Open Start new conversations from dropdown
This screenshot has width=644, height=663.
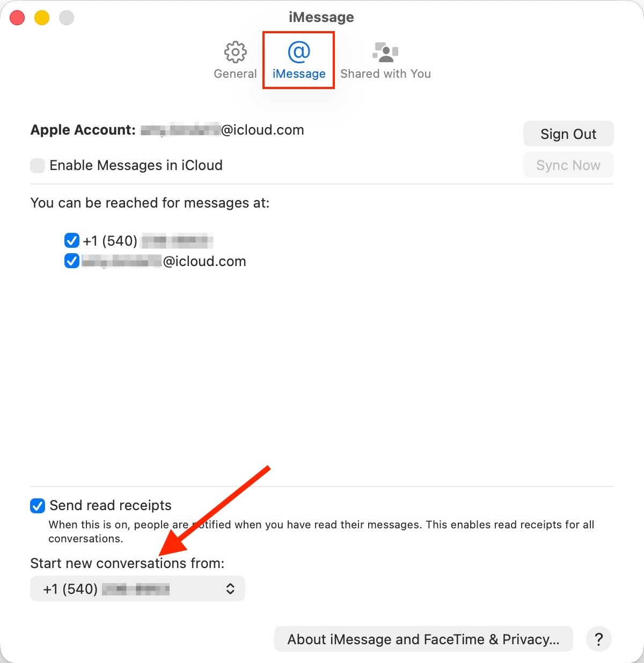click(x=137, y=588)
